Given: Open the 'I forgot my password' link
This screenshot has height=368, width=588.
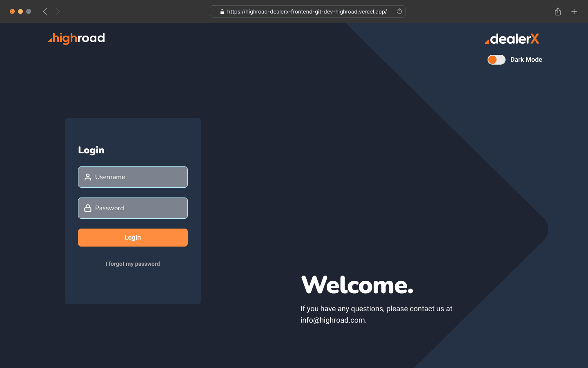Looking at the screenshot, I should [133, 264].
